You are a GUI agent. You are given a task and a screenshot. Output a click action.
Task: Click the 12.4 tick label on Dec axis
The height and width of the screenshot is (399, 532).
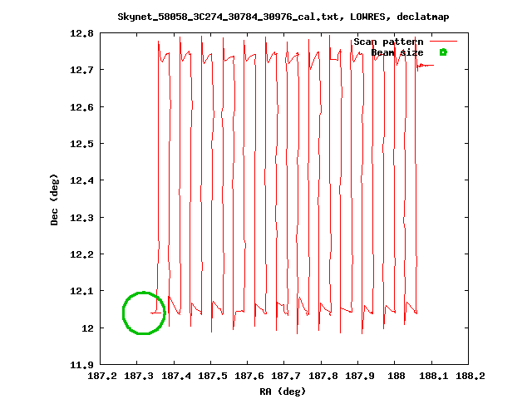pos(81,180)
